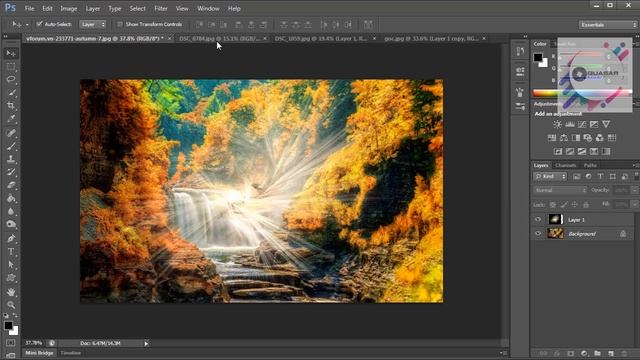Screen dimensions: 640x360
Task: Select the Lasso tool
Action: point(11,80)
